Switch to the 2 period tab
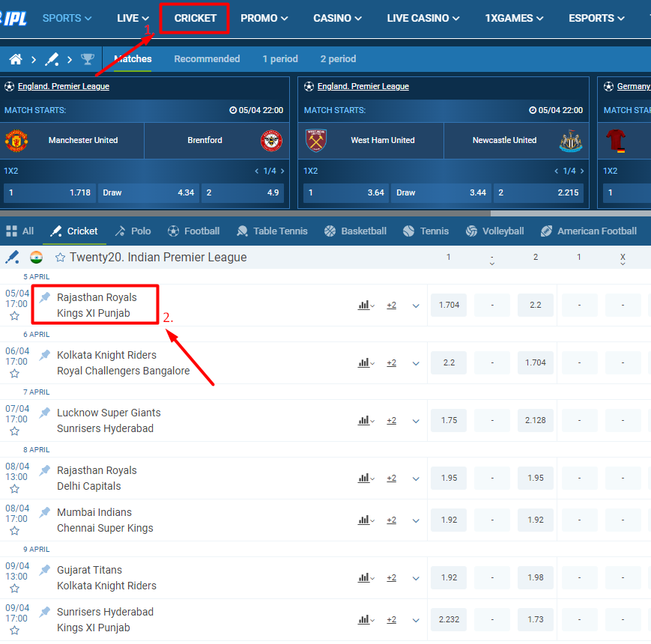 coord(338,59)
